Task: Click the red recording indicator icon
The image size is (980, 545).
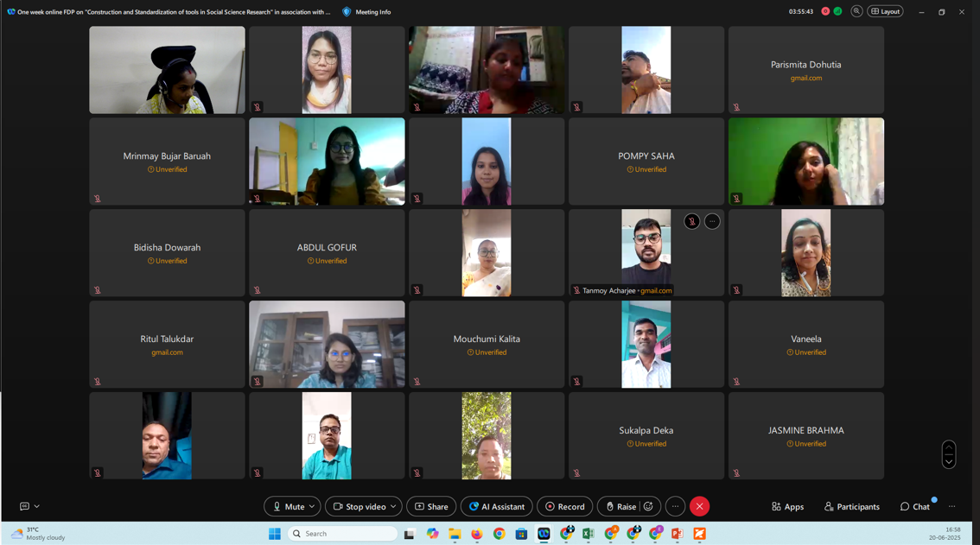Action: [x=825, y=11]
